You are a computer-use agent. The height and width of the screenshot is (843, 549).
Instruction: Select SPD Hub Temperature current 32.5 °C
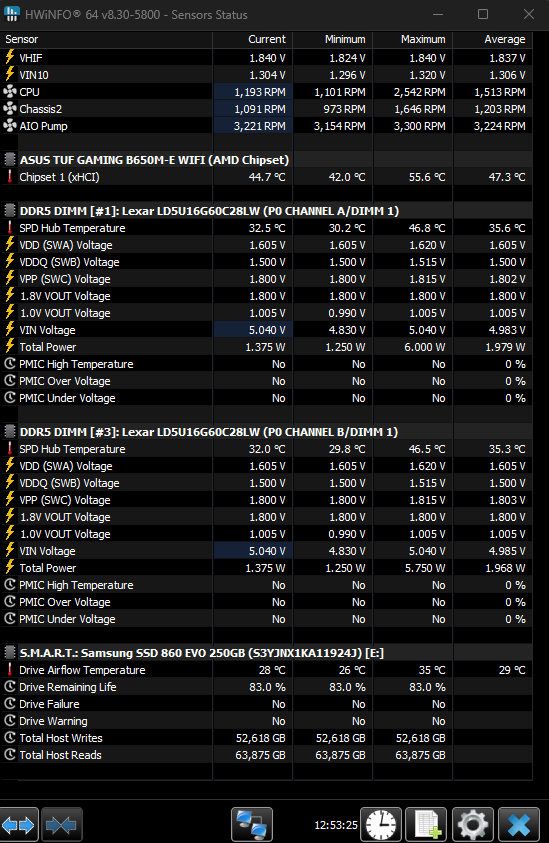click(267, 228)
